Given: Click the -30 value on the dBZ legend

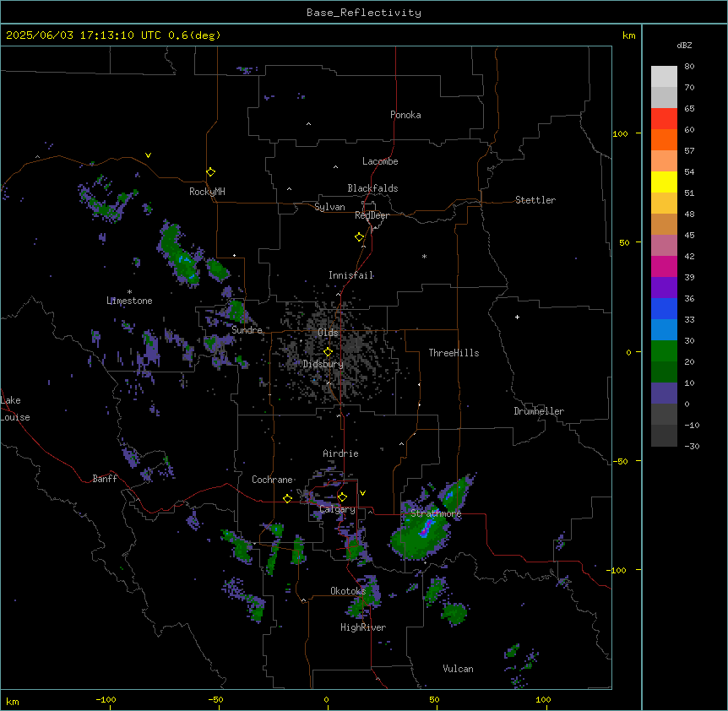Looking at the screenshot, I should click(692, 446).
